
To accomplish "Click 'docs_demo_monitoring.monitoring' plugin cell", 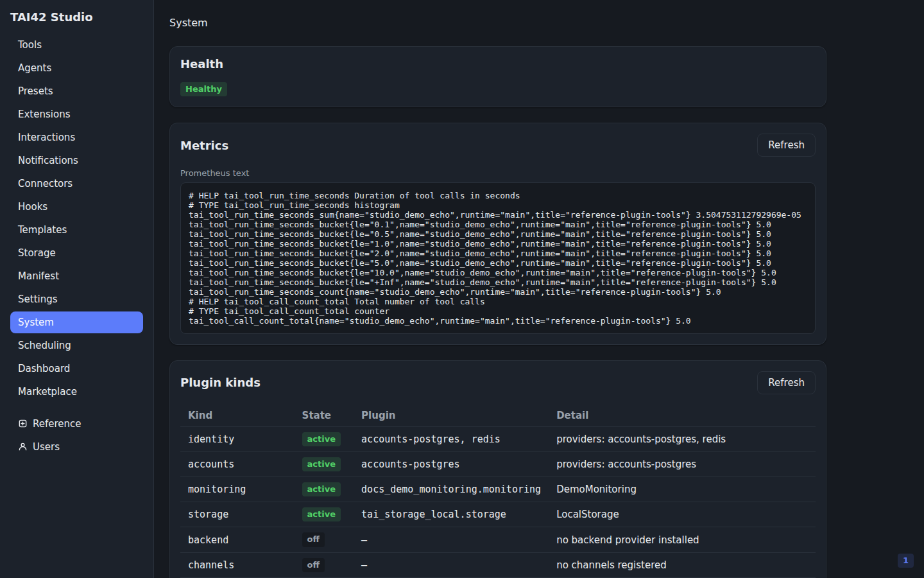I will coord(451,489).
